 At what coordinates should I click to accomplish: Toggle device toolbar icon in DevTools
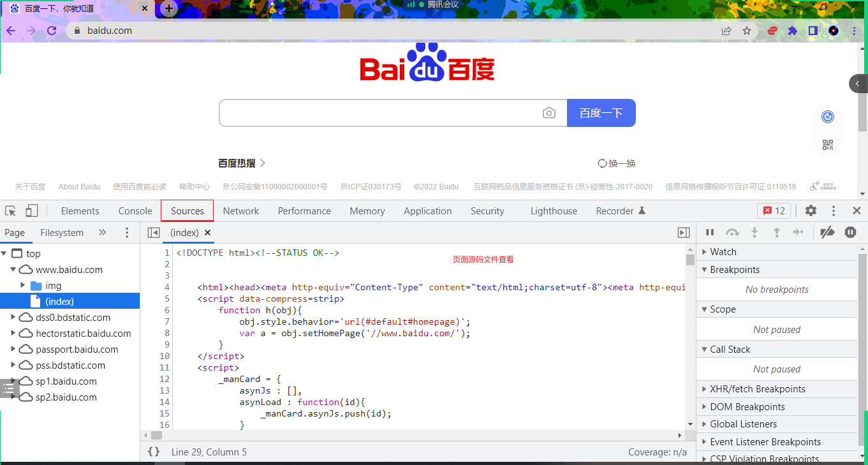[31, 210]
